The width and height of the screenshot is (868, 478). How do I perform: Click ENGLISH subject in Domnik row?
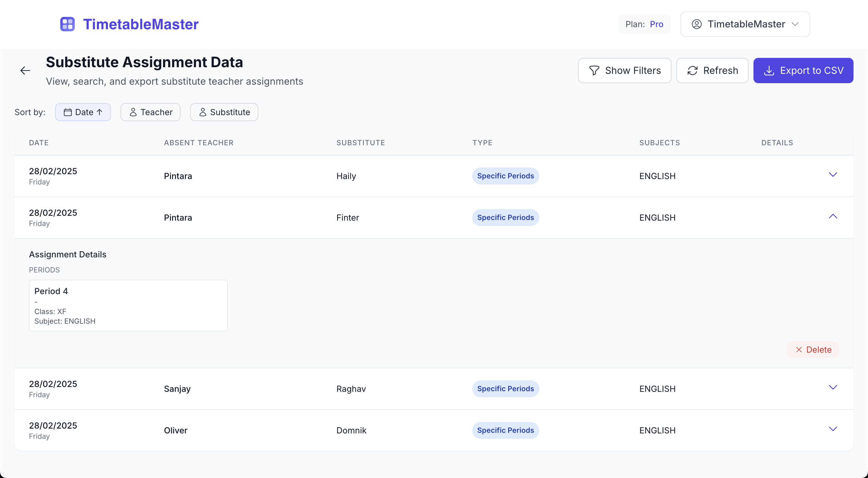pyautogui.click(x=657, y=430)
